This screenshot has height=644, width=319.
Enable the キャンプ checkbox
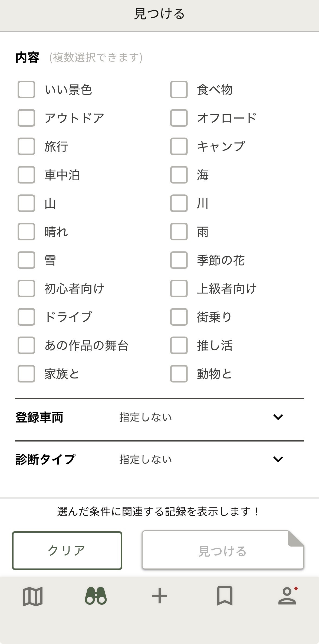click(179, 146)
